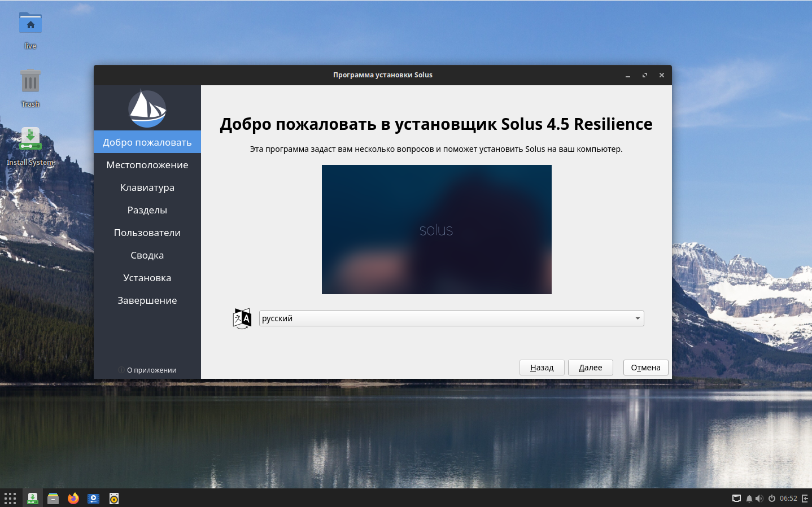The height and width of the screenshot is (507, 812).
Task: Open the О приложении link
Action: click(x=147, y=370)
